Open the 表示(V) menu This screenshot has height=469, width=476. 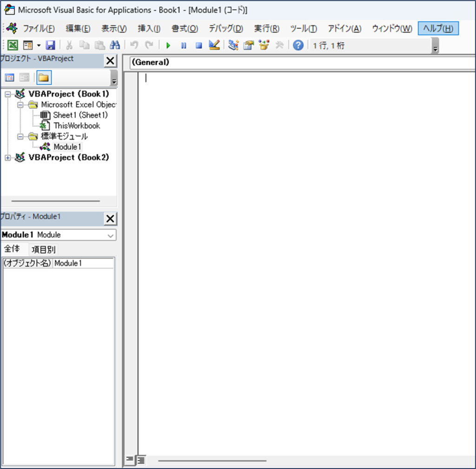[114, 28]
